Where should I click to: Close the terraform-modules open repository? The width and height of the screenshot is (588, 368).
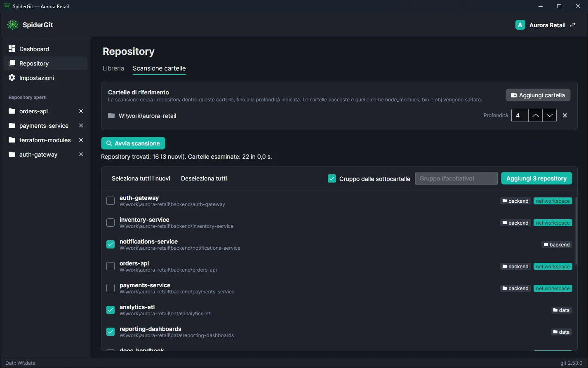(81, 140)
